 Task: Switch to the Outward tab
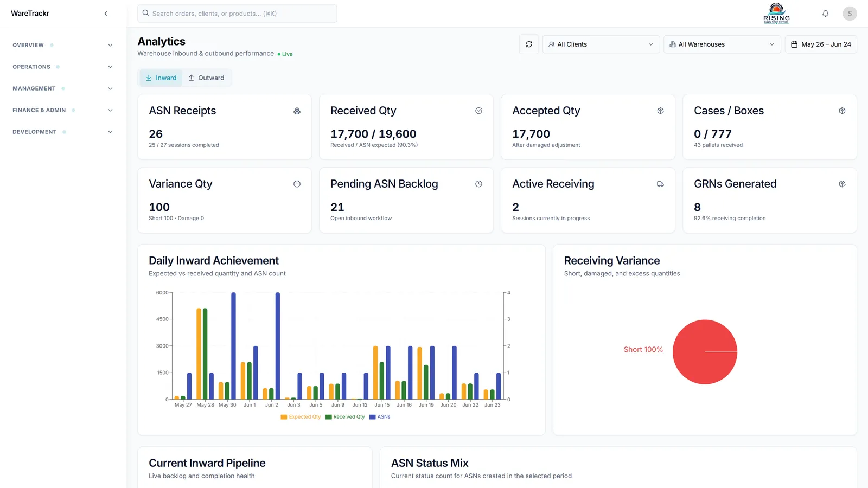(x=206, y=78)
